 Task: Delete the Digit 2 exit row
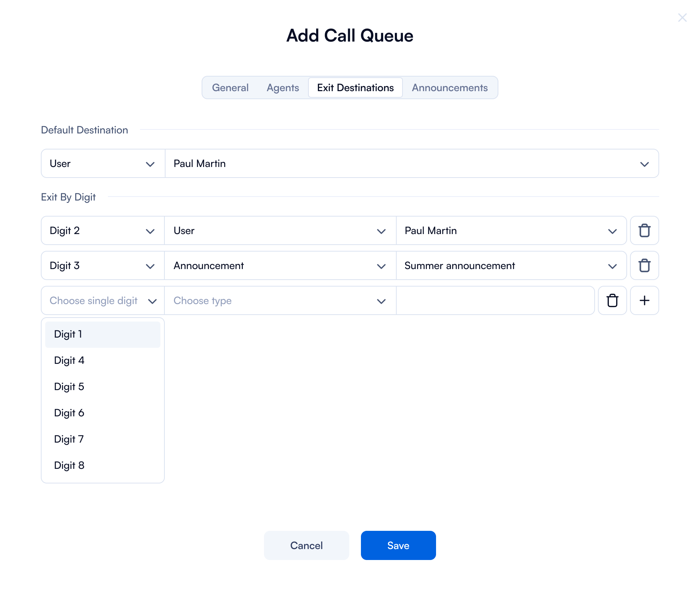(x=644, y=230)
